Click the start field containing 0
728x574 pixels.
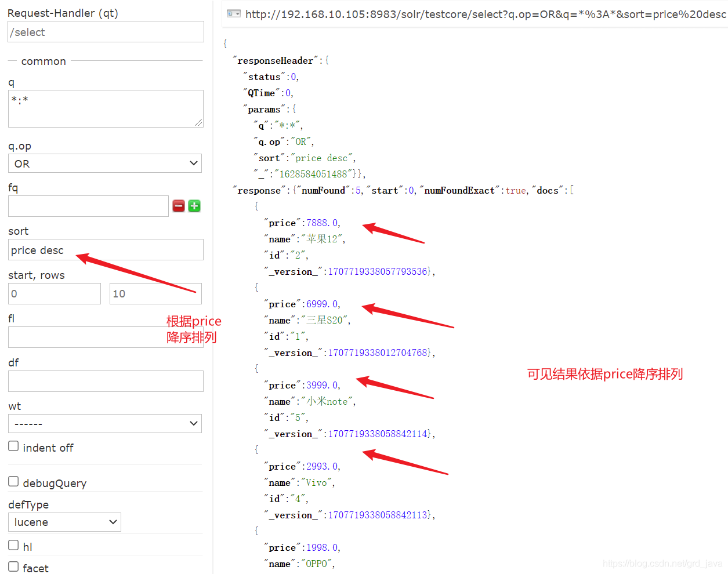click(55, 293)
